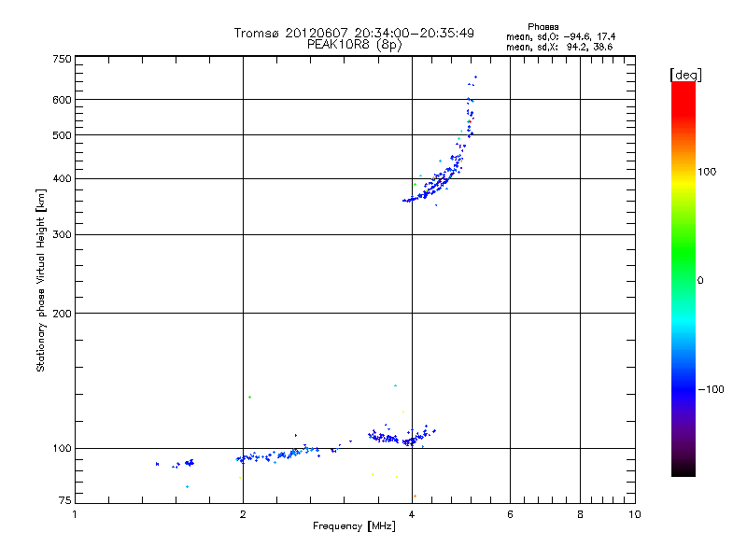Click the plot title 'Tromsø 20120607 20:34:00-20:35:49'
The image size is (747, 560).
(x=354, y=33)
